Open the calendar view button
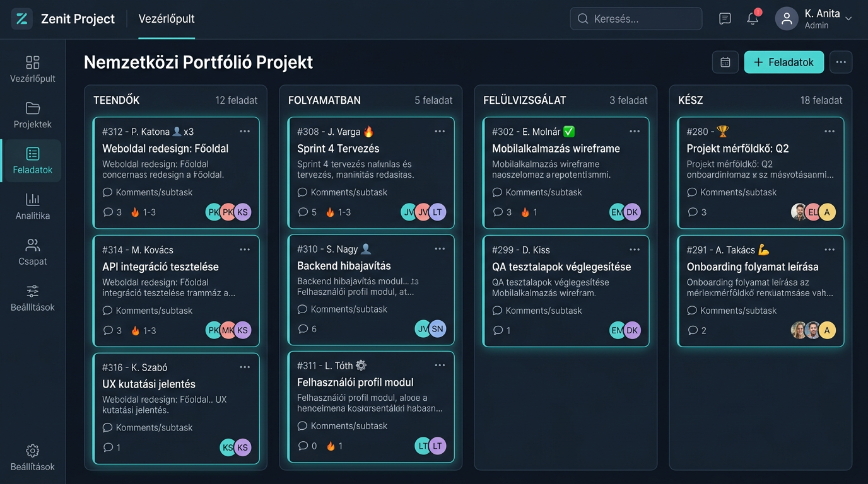Image resolution: width=868 pixels, height=484 pixels. (x=725, y=62)
